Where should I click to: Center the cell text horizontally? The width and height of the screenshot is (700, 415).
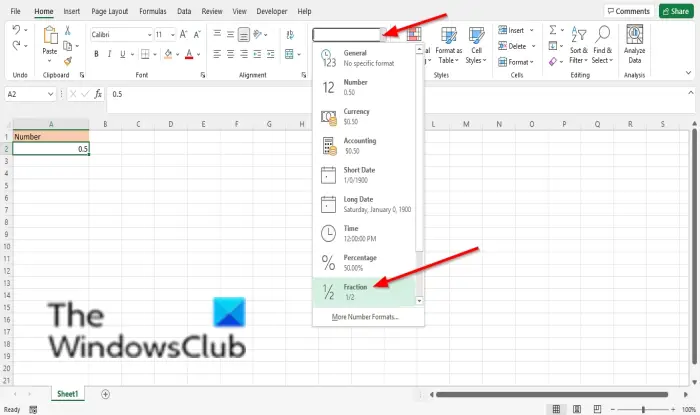(230, 54)
